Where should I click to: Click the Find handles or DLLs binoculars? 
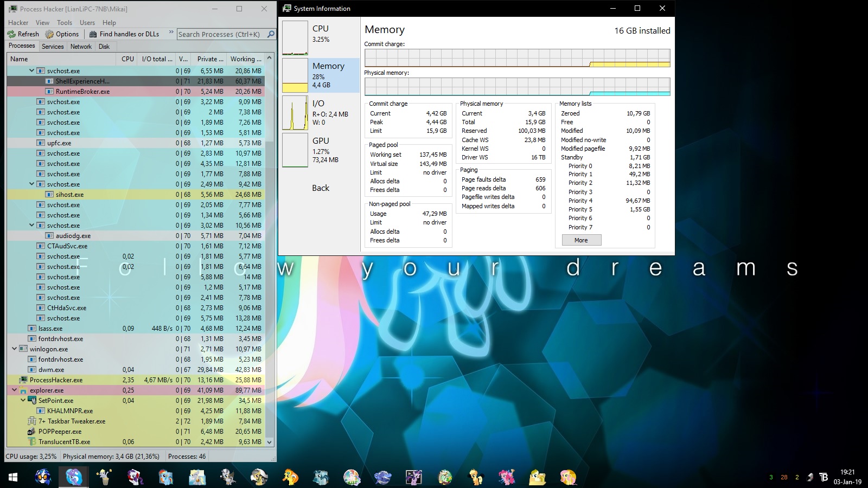[x=93, y=34]
